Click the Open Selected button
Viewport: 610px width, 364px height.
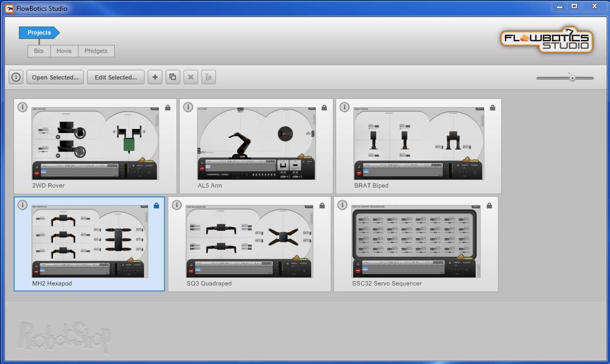55,77
